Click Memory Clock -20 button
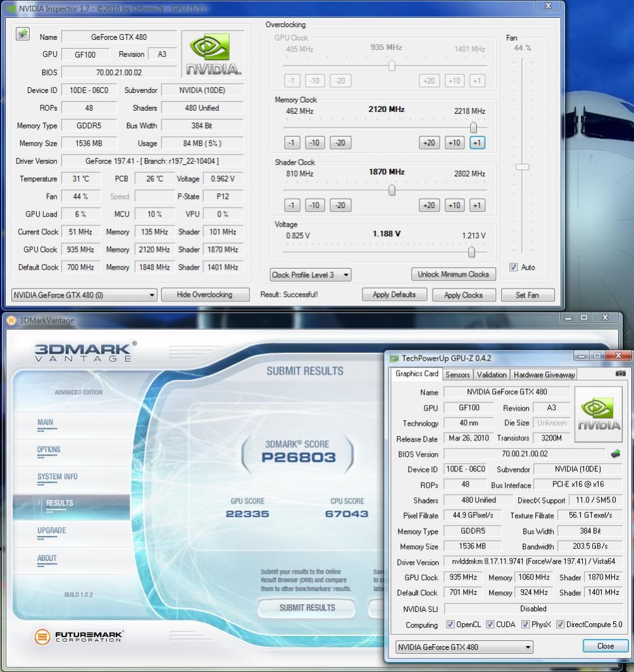The height and width of the screenshot is (672, 634). (340, 143)
